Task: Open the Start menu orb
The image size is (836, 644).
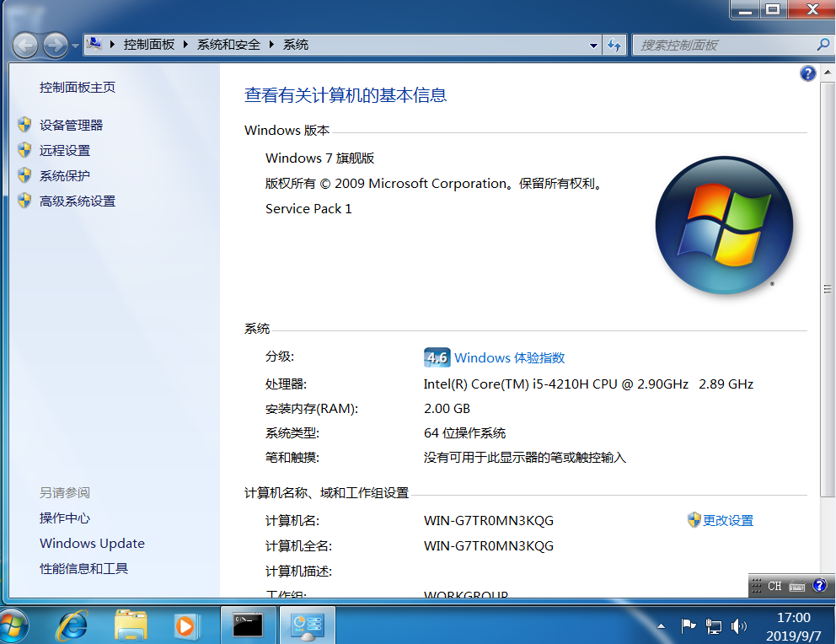Action: pos(13,625)
